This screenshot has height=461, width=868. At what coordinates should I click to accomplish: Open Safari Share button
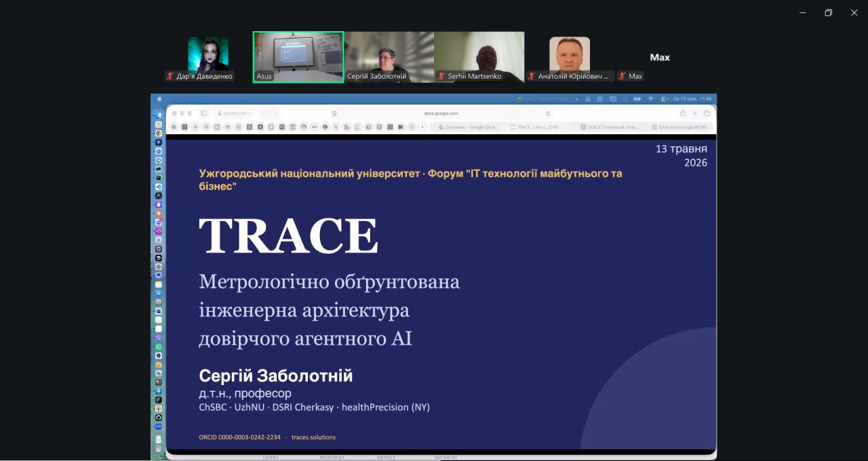[683, 113]
